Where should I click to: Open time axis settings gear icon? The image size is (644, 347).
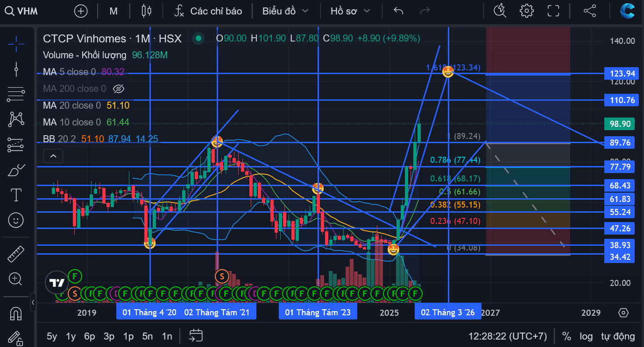(x=623, y=312)
